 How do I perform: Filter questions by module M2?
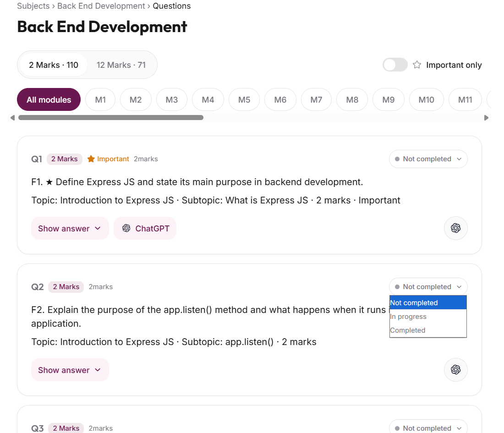(x=136, y=99)
